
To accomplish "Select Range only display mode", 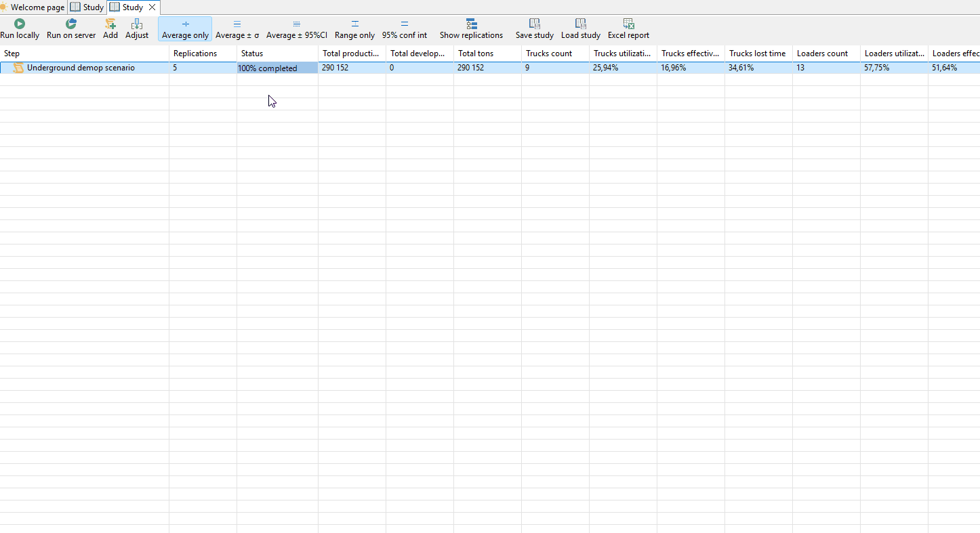I will [x=354, y=29].
